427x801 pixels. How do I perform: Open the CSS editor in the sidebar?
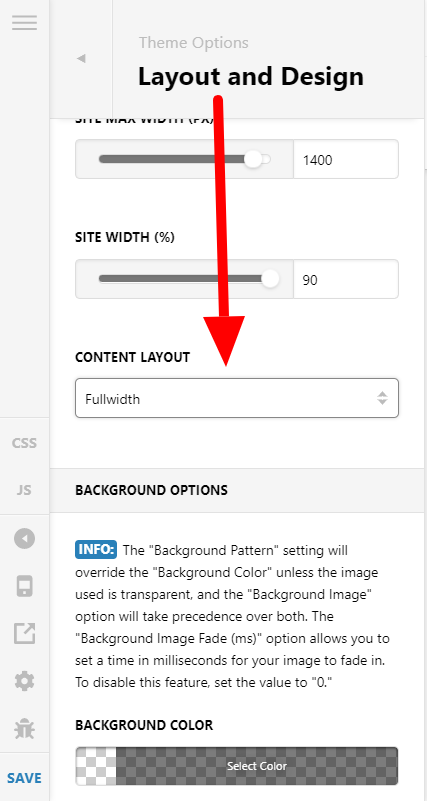[x=25, y=443]
